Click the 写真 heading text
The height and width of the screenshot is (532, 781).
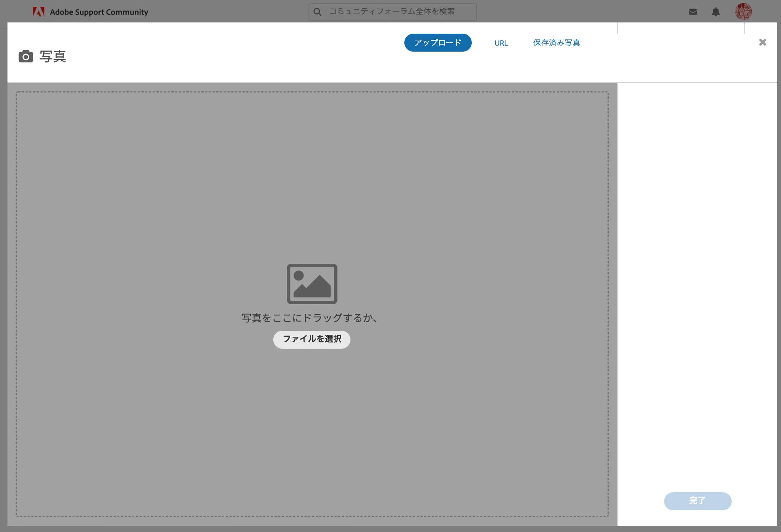point(53,56)
